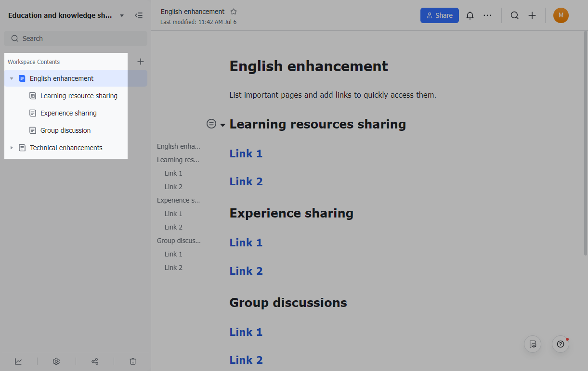This screenshot has height=371, width=588.
Task: Open the notifications bell
Action: (470, 15)
